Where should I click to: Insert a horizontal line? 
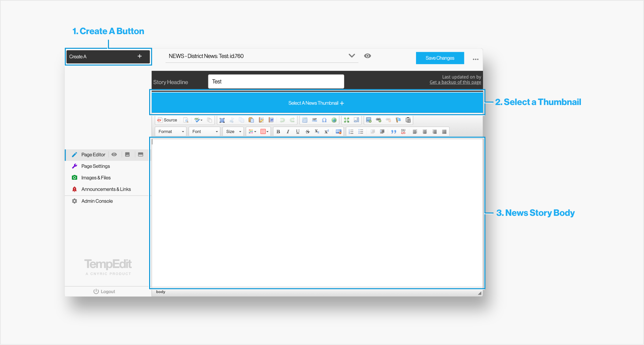click(315, 120)
